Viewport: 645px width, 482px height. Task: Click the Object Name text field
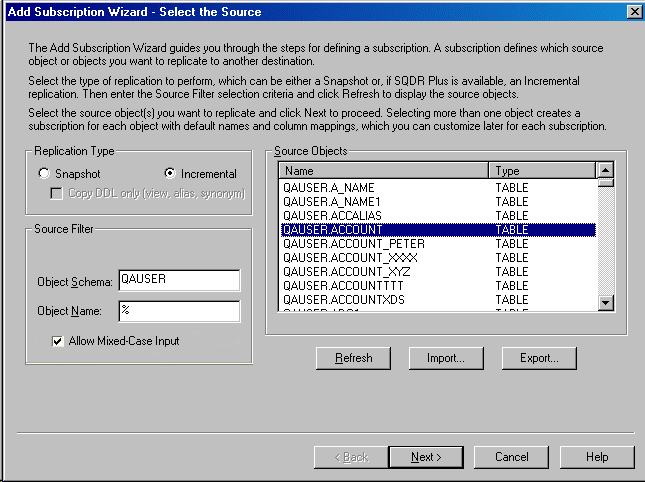pos(179,311)
